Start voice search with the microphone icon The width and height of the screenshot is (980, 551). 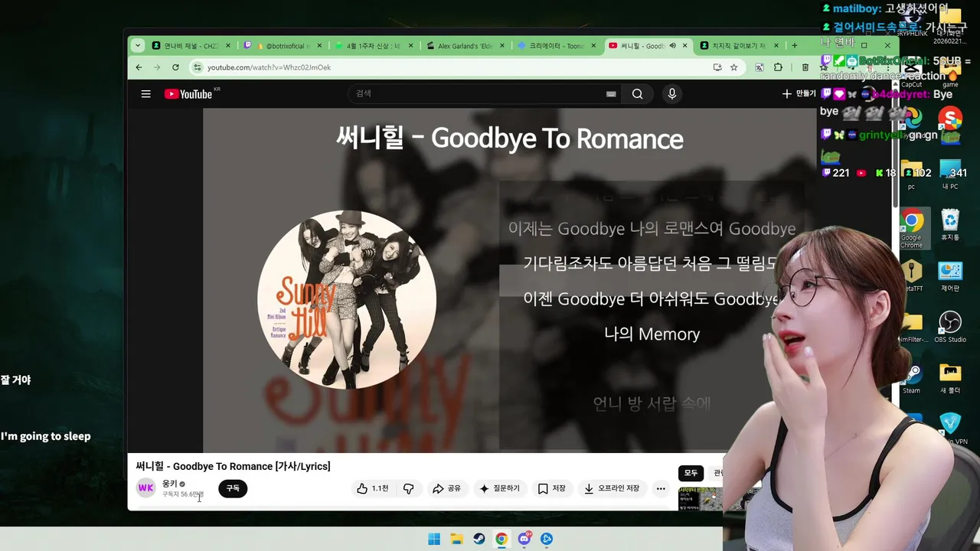671,94
